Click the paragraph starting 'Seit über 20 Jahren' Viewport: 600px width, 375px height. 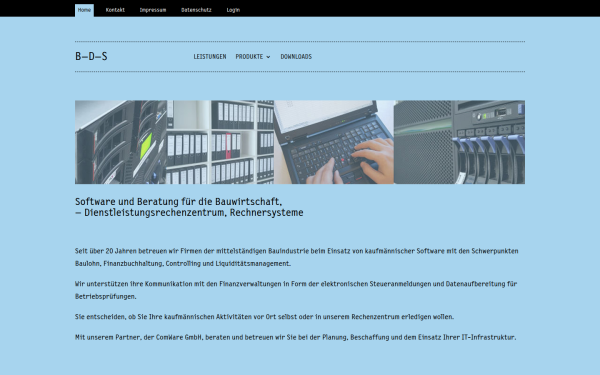297,257
